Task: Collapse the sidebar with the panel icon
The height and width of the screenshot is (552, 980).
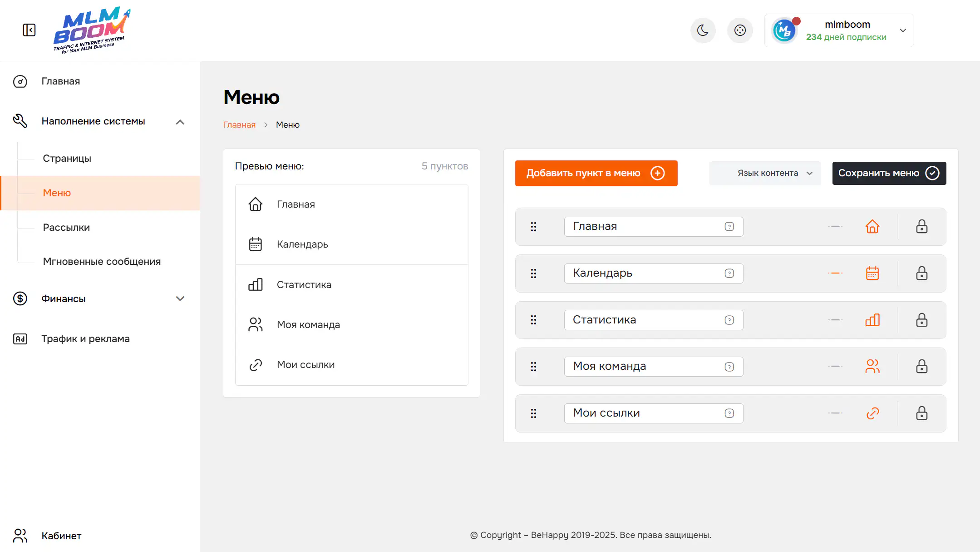Action: pyautogui.click(x=29, y=30)
